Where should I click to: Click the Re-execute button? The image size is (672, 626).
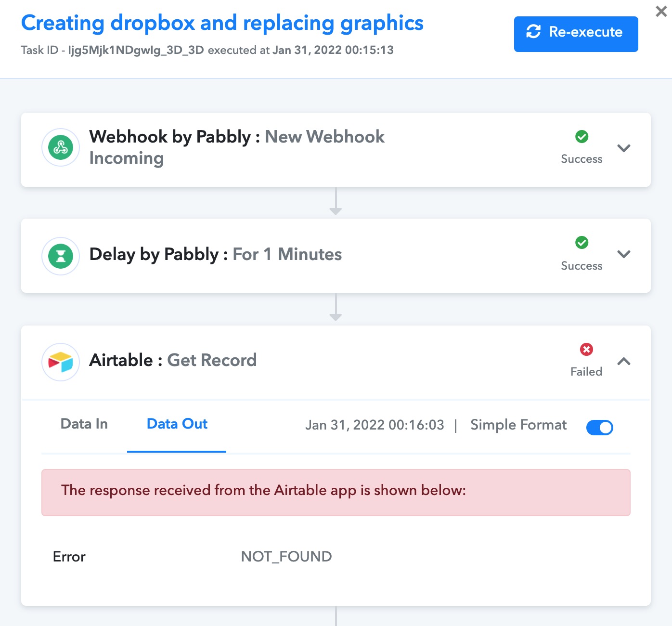point(576,34)
